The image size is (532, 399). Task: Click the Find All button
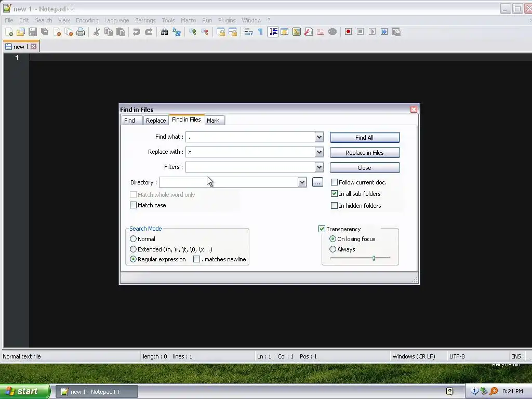point(365,137)
